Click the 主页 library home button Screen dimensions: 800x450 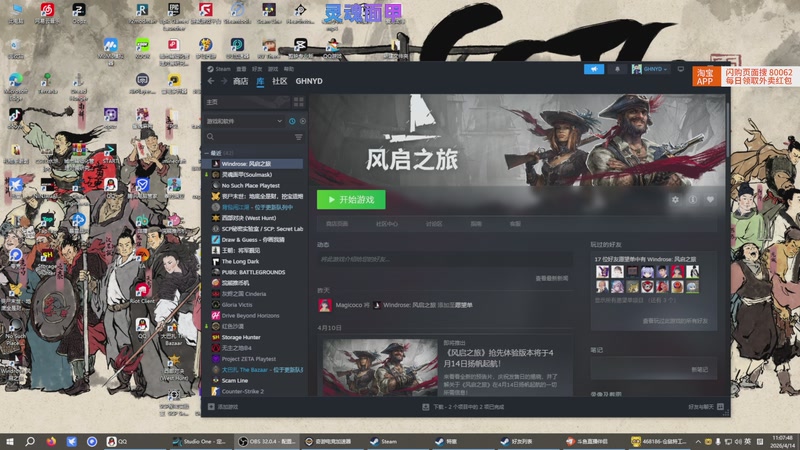pos(247,102)
